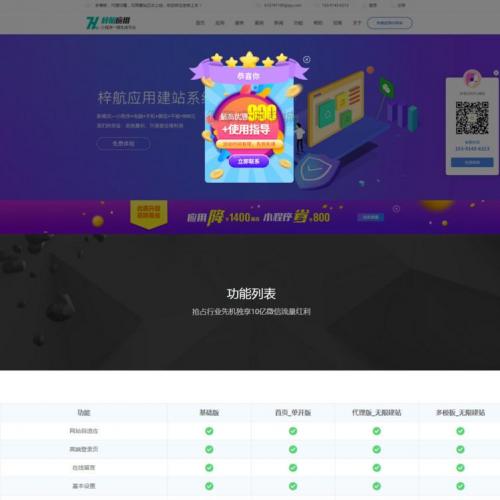Click the green ZH site logo
500x500 pixels.
[x=111, y=23]
